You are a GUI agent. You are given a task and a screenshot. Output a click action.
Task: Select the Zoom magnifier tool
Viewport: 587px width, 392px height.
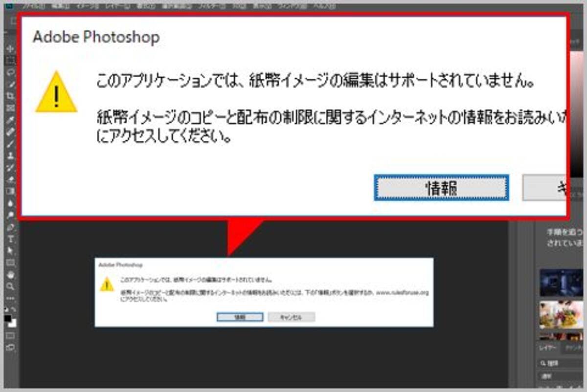10,286
